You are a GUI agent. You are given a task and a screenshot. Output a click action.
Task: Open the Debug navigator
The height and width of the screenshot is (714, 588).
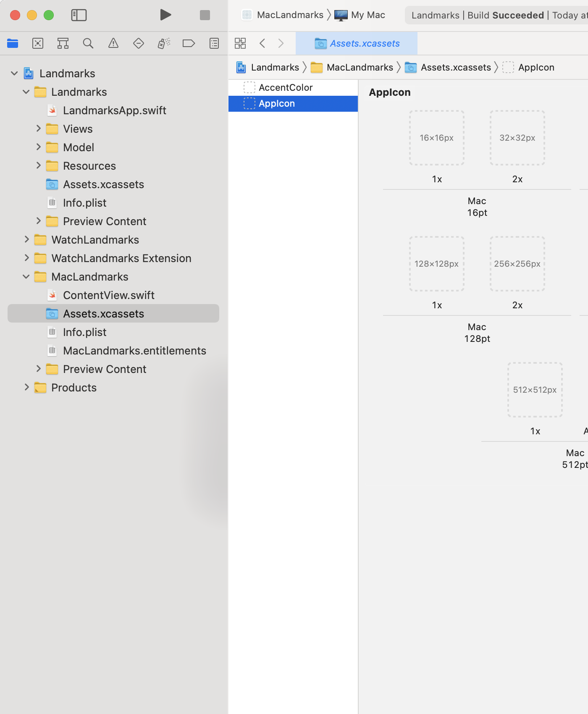[x=164, y=43]
